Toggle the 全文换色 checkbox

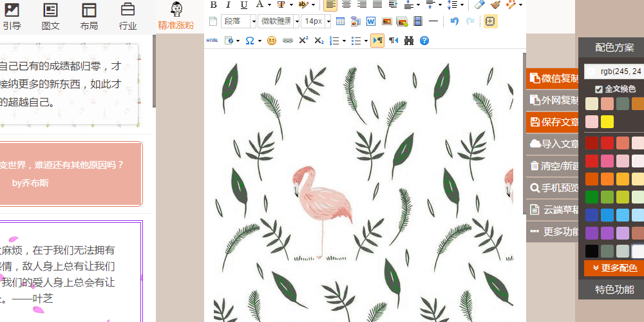click(599, 89)
